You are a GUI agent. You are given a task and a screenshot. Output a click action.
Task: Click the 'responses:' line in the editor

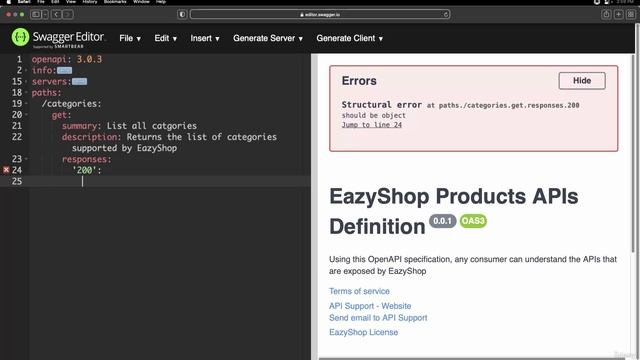pos(87,159)
